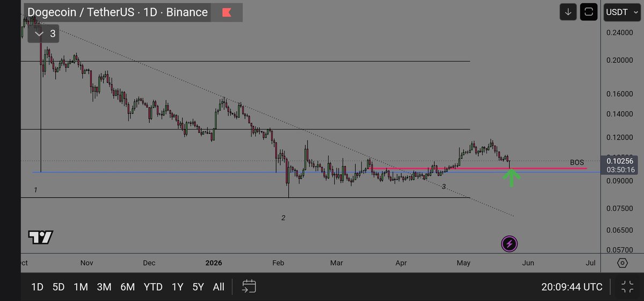Image resolution: width=644 pixels, height=301 pixels.
Task: Select the red horizontal BOS line
Action: [479, 169]
